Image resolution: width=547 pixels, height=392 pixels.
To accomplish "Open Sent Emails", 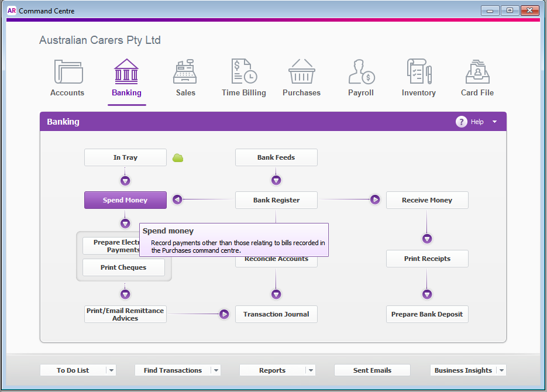I will pos(372,370).
